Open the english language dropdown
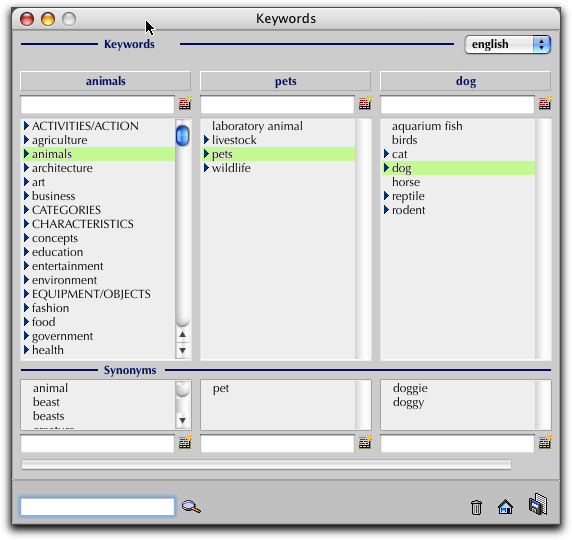 pos(507,45)
